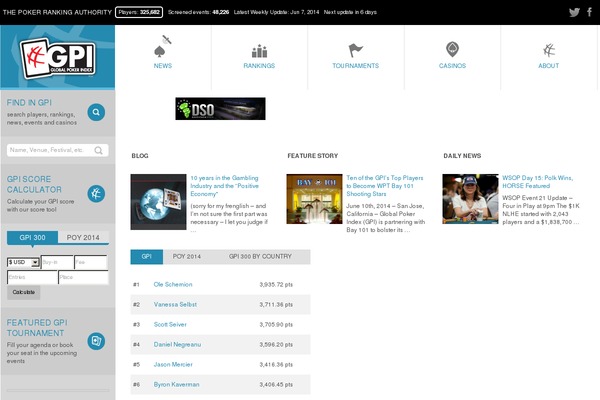Click the DSO banner advertisement
This screenshot has height=400, width=600.
tap(220, 109)
